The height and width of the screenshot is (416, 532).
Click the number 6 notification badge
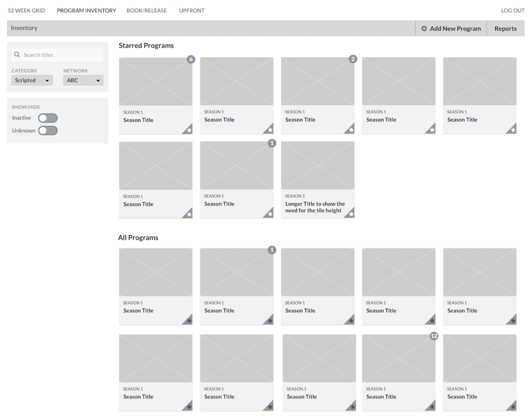point(191,59)
